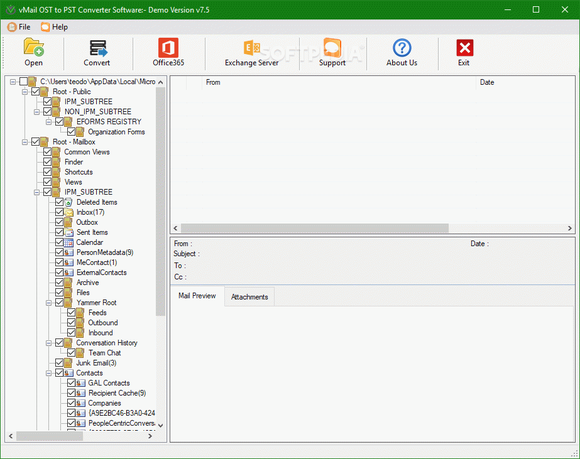Click the mail list horizontal scrollbar
This screenshot has height=459, width=580.
coord(372,228)
